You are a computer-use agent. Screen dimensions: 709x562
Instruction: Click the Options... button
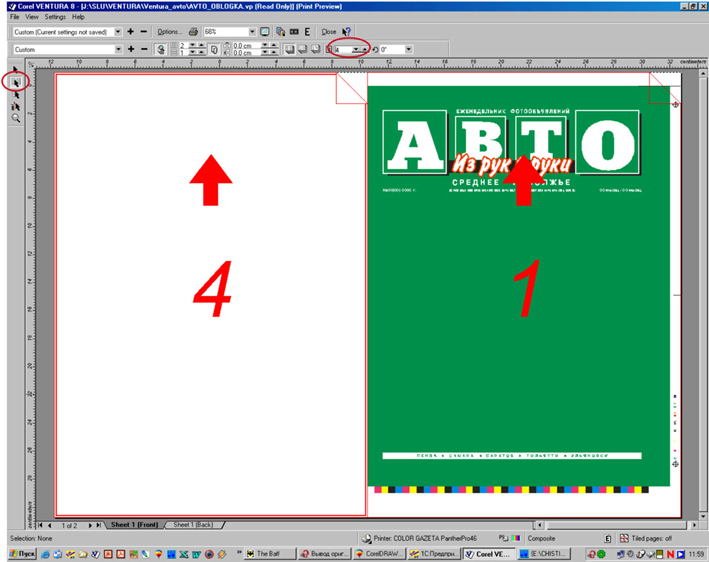[169, 32]
